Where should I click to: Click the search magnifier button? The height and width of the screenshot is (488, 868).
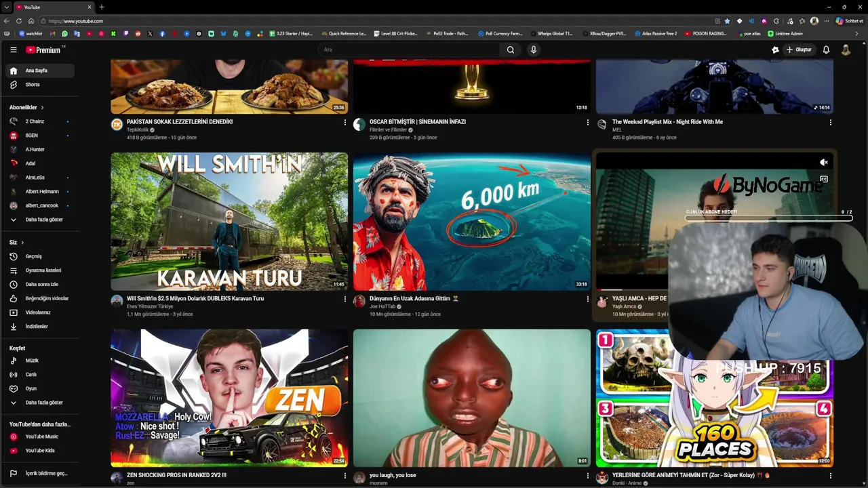tap(511, 49)
